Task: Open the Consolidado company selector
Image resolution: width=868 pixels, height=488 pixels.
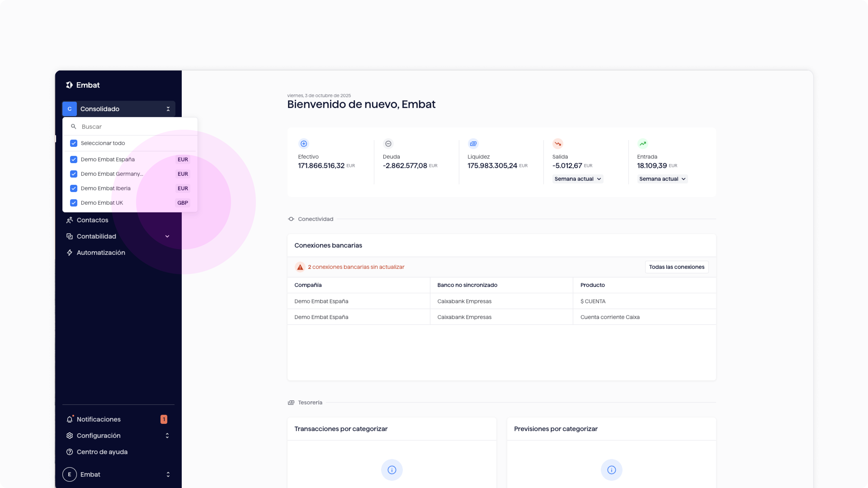Action: point(119,109)
